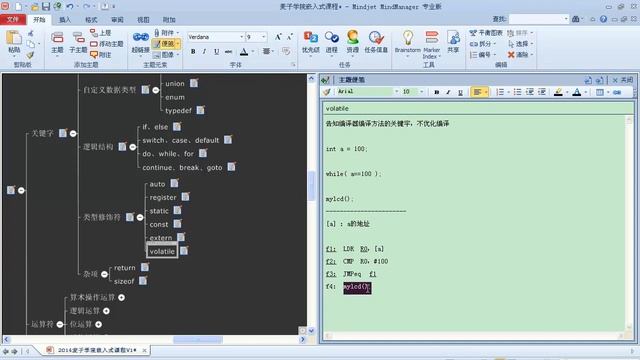
Task: Click the Shrink Font icon
Action: click(289, 37)
